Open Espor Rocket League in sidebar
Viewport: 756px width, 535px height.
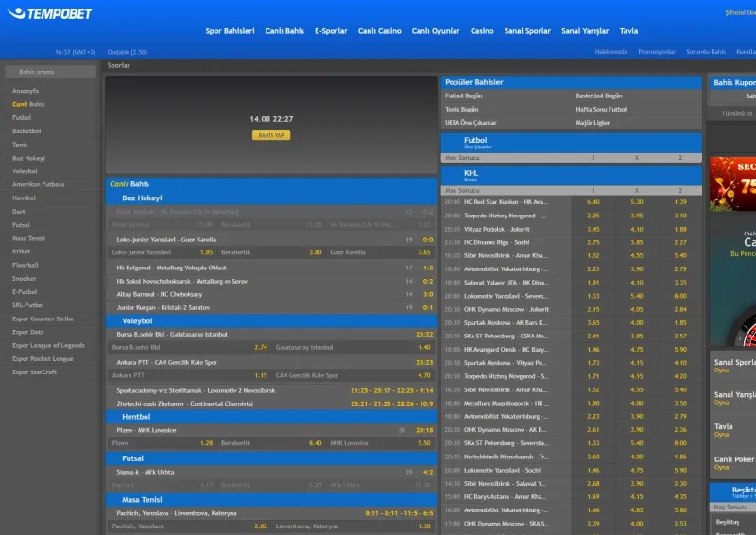[43, 359]
